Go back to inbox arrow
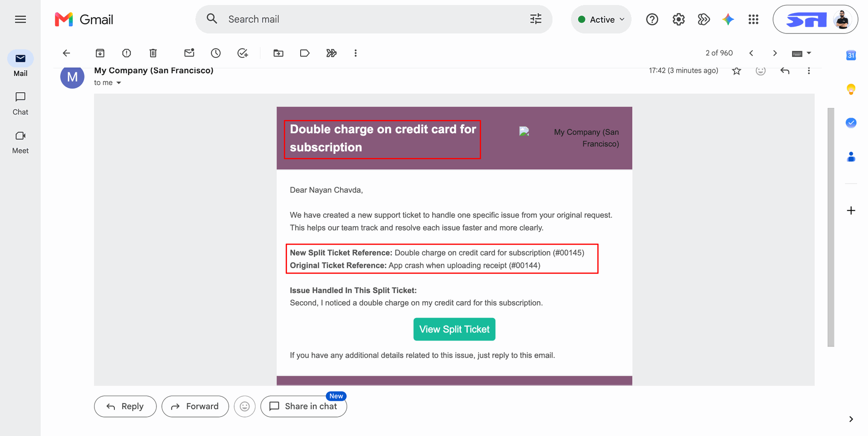Screen dimensions: 868x436 click(x=66, y=53)
